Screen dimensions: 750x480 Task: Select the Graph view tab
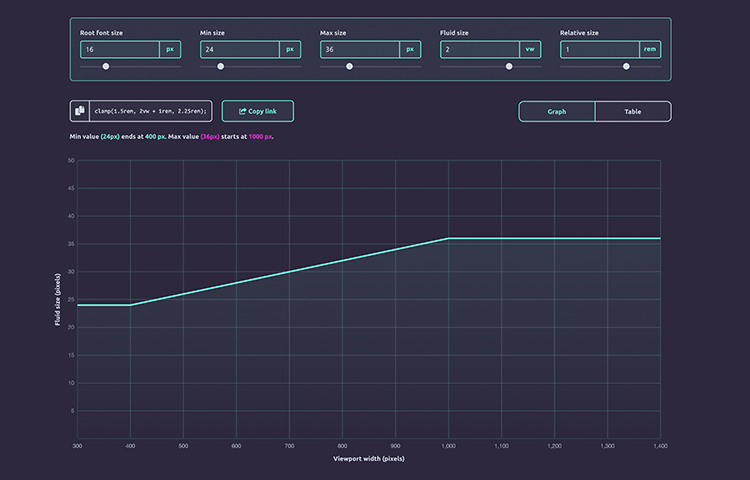[x=557, y=111]
